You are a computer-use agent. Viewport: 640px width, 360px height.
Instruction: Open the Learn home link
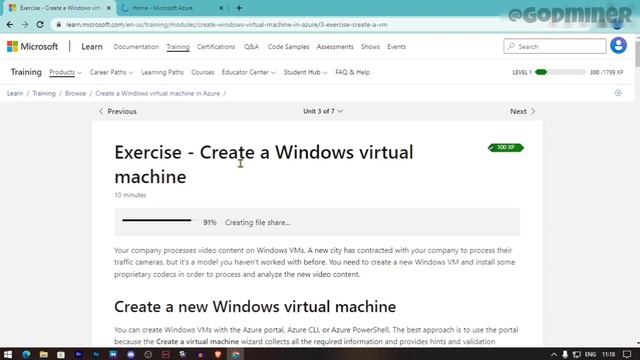point(92,47)
